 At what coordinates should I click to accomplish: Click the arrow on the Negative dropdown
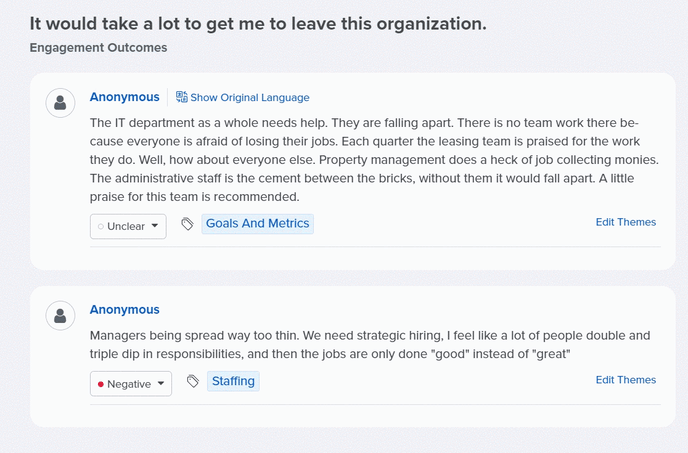161,383
